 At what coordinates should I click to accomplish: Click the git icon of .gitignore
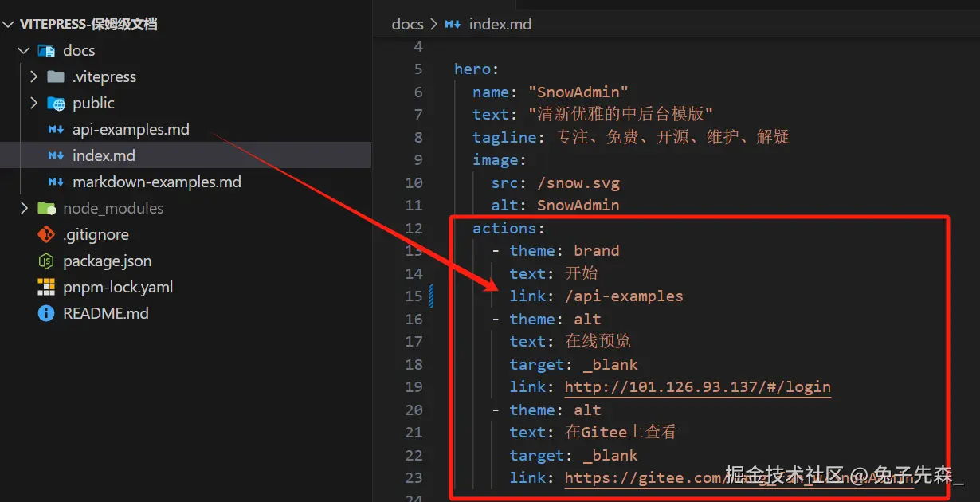[x=46, y=235]
